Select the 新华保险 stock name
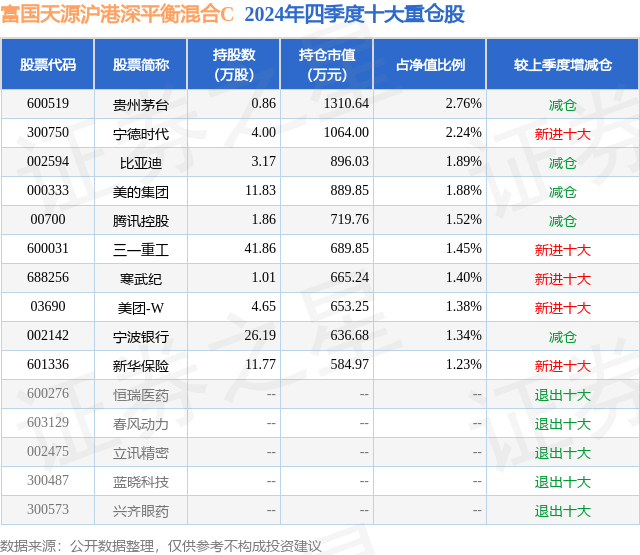Viewport: 640px width, 555px height. click(141, 366)
